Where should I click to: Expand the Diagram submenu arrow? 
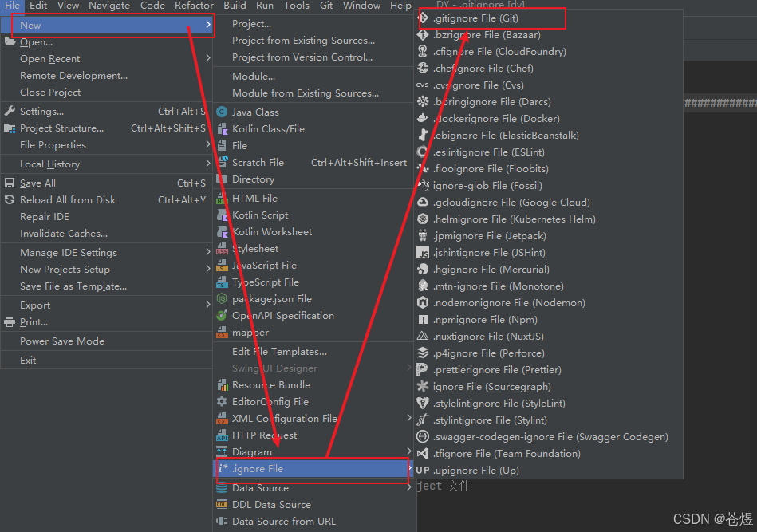pos(409,451)
